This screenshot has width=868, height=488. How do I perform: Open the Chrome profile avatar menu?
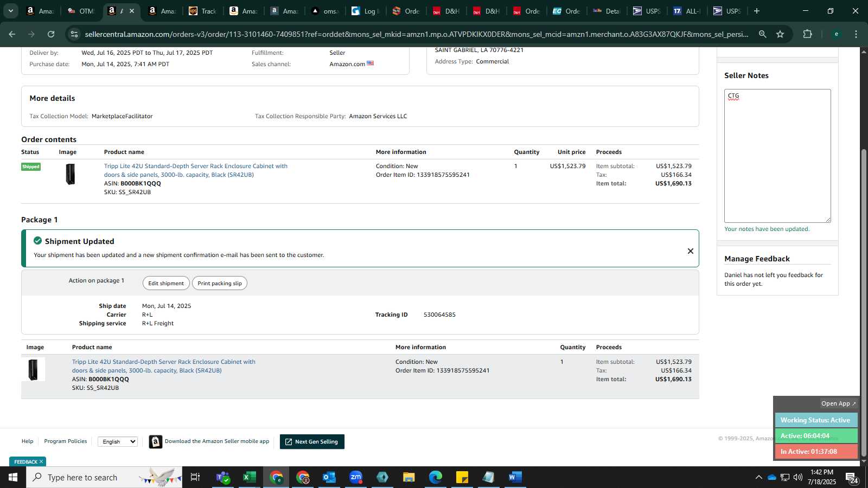(x=836, y=34)
